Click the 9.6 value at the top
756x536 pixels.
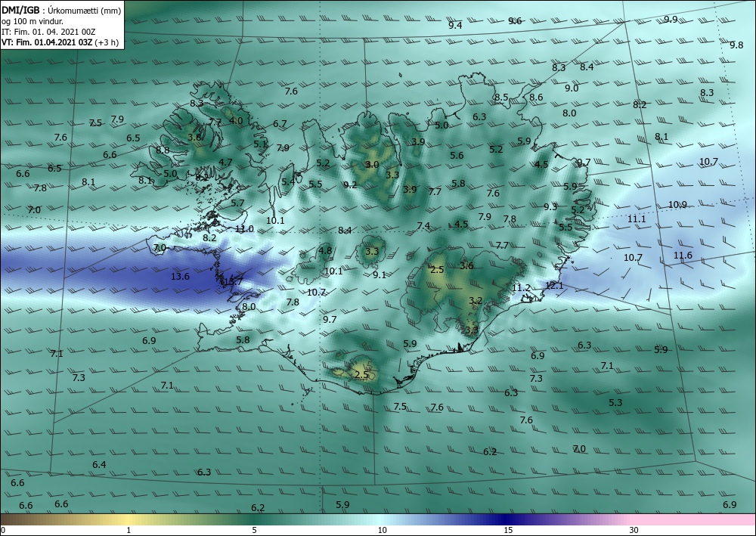pos(515,20)
